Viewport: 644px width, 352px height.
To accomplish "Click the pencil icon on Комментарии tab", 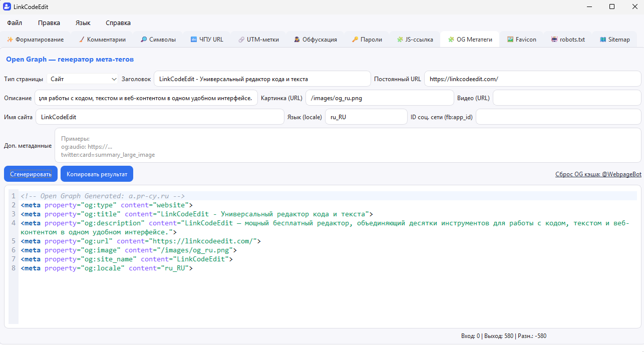I will [81, 40].
